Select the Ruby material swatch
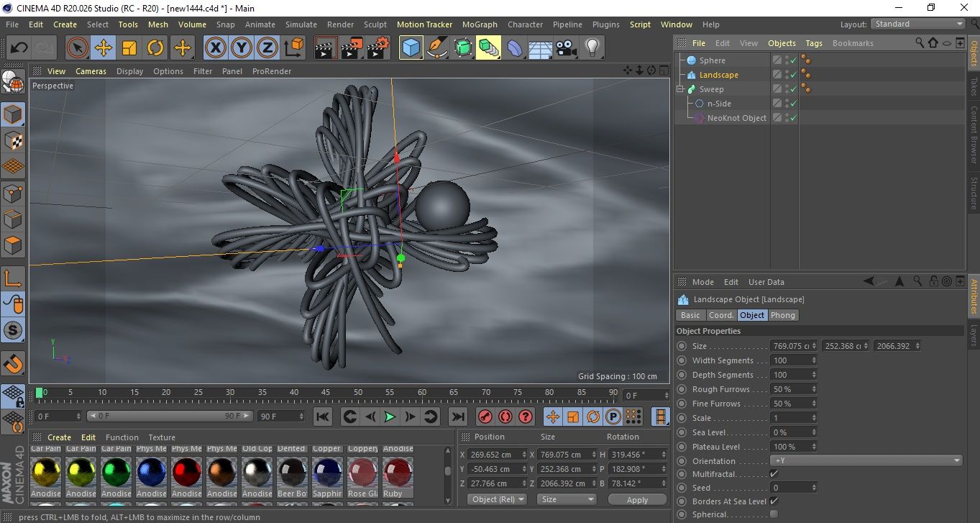980x523 pixels. click(x=398, y=473)
